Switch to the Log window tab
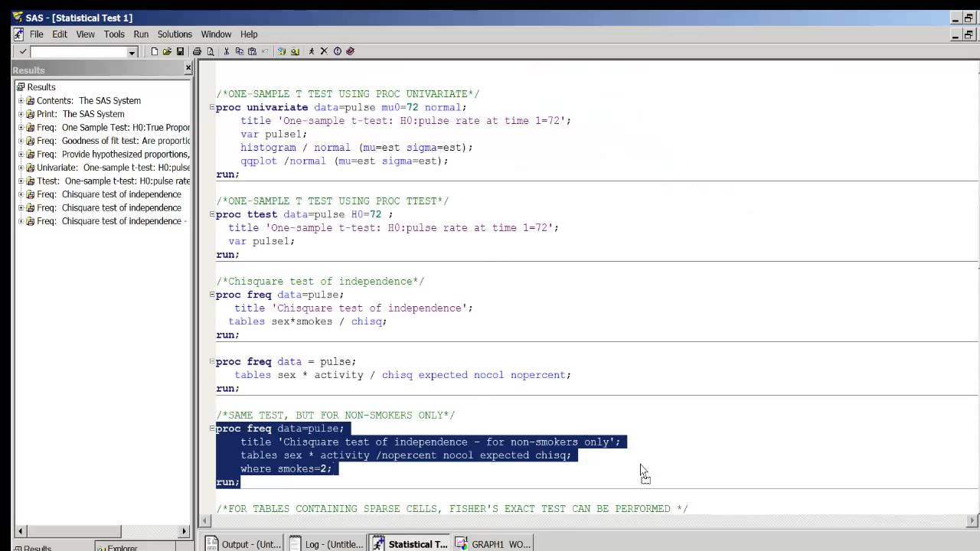 coord(327,544)
